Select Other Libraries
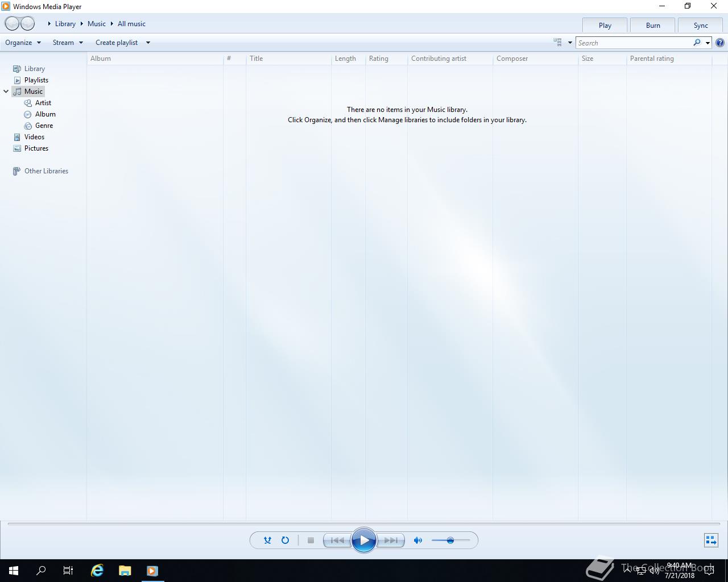The height and width of the screenshot is (582, 728). point(40,171)
